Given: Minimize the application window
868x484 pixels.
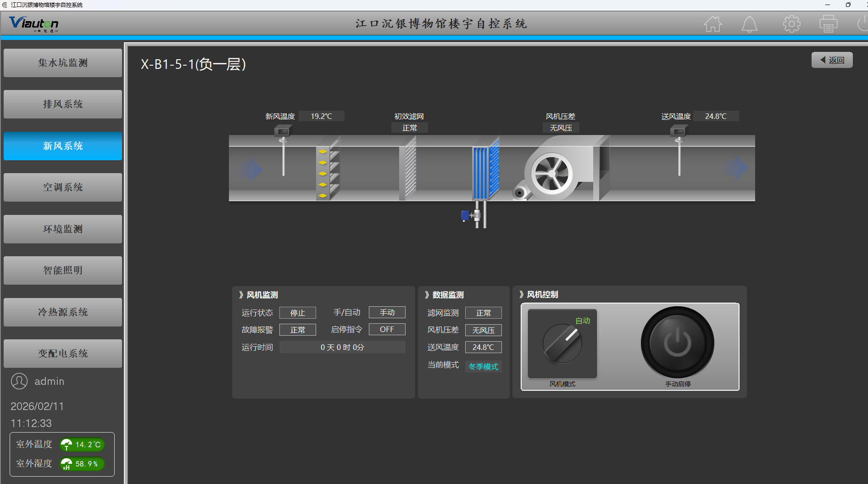Looking at the screenshot, I should tap(828, 5).
